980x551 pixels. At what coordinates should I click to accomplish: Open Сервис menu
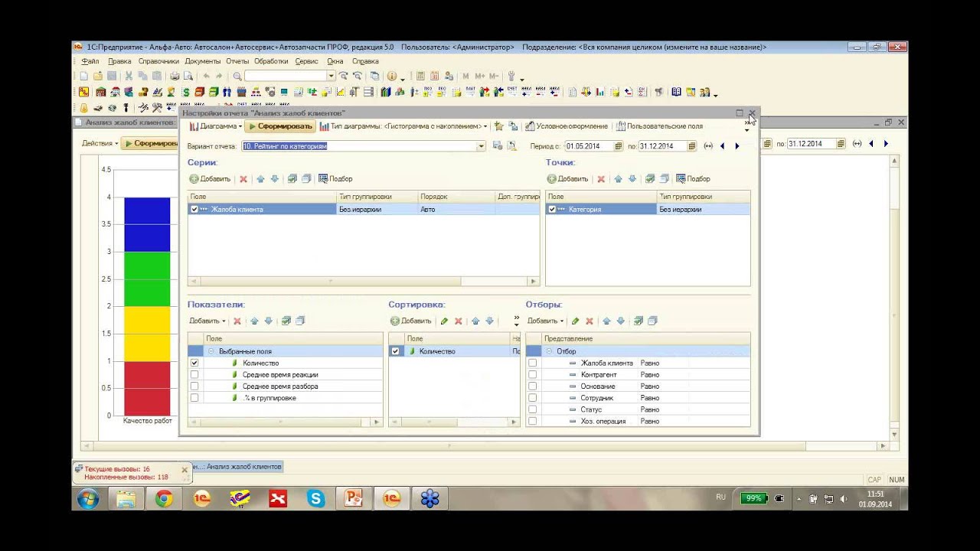[x=306, y=61]
